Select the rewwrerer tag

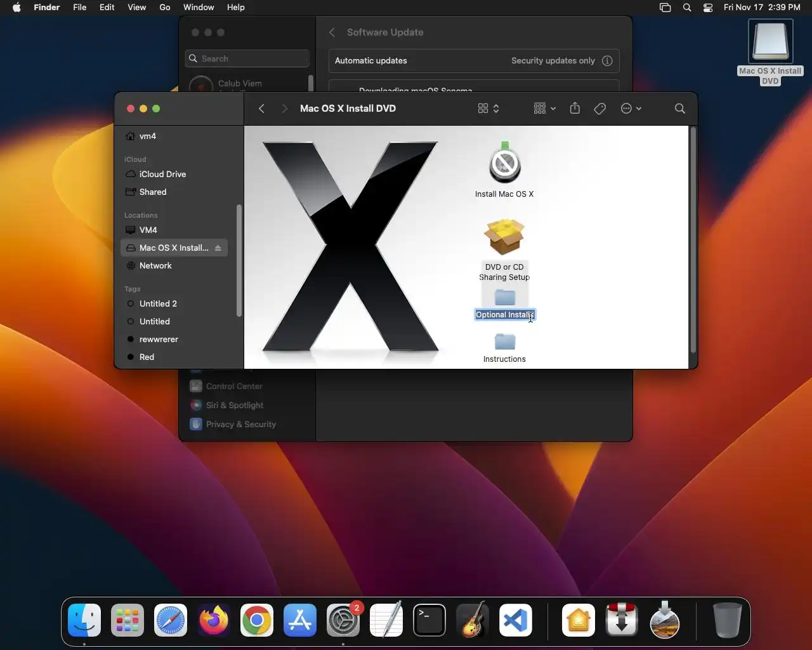(173, 339)
